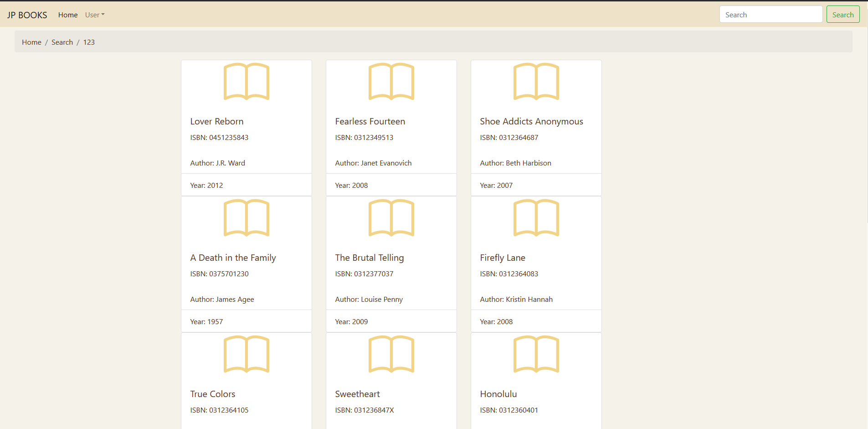Select ISBN: 031236847X text

coord(365,410)
